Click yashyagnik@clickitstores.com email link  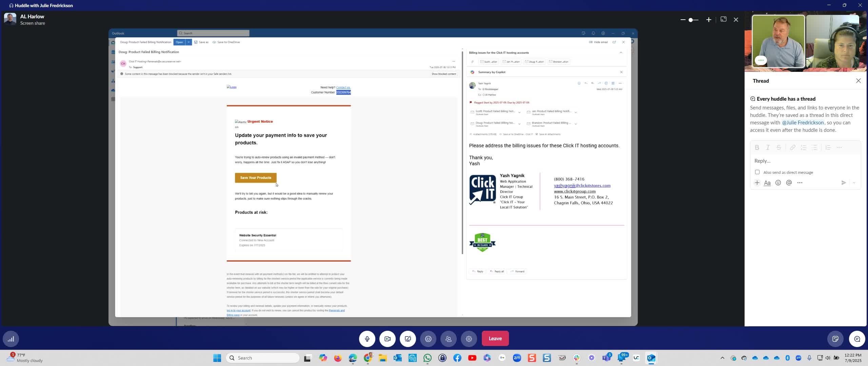pyautogui.click(x=582, y=185)
